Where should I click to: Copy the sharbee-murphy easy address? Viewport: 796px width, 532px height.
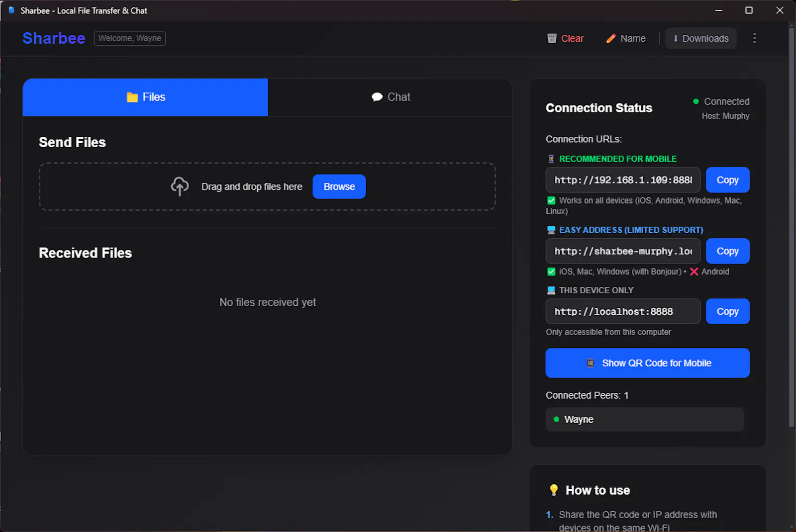(x=727, y=251)
